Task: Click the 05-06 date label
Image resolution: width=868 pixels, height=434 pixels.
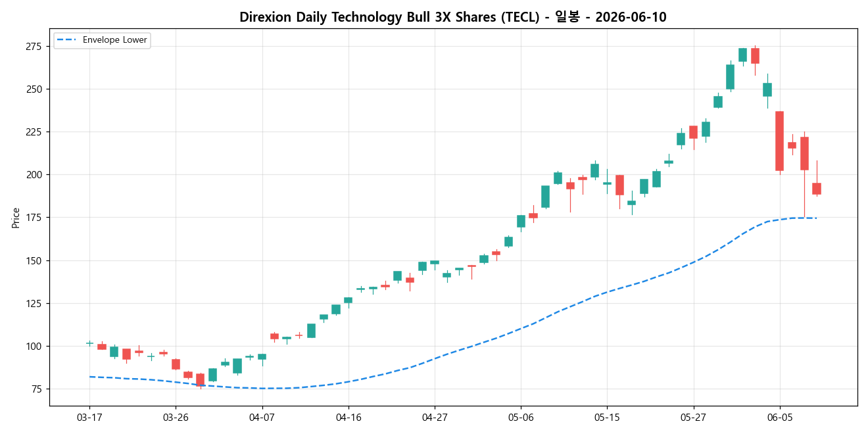Action: click(521, 417)
